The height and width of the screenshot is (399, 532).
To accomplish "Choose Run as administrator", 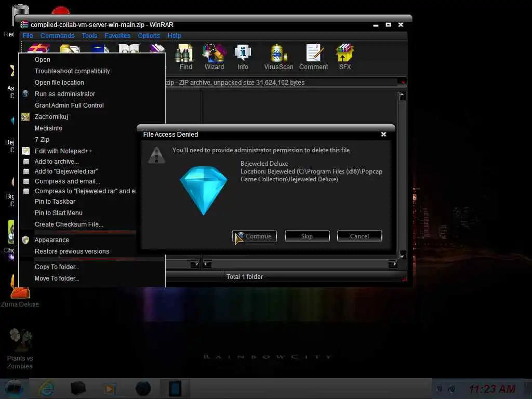I will point(92,94).
